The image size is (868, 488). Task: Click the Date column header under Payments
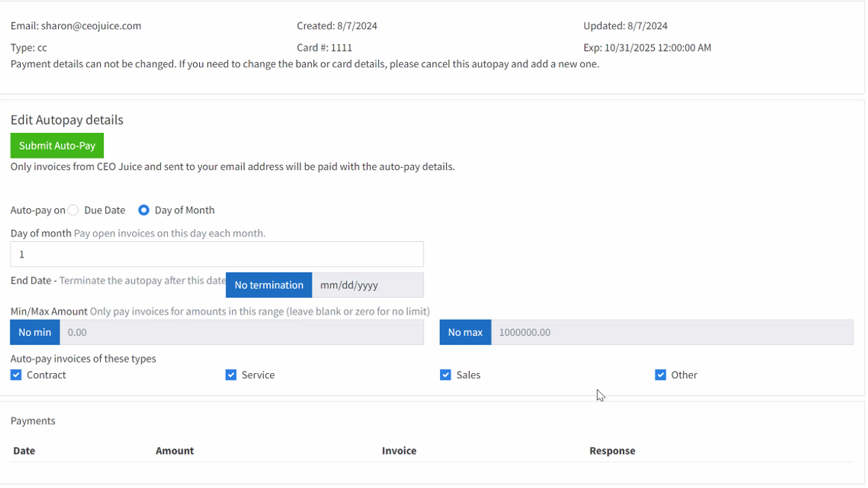point(24,451)
